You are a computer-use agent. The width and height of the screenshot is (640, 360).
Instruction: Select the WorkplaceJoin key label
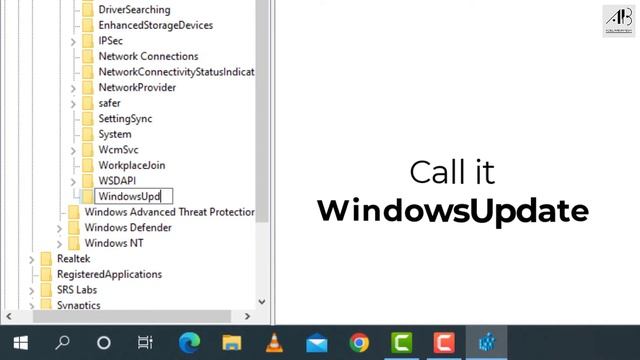[x=132, y=165]
